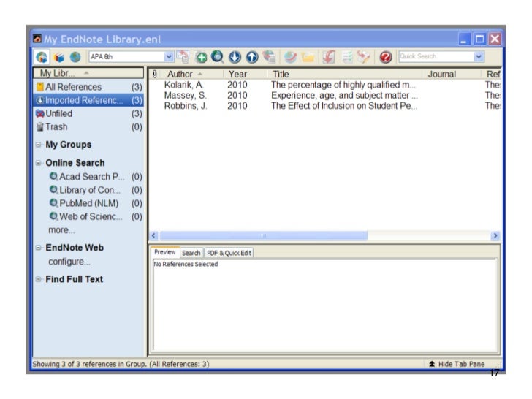Click the reference list scroll-right arrow
The height and width of the screenshot is (399, 532).
point(495,235)
